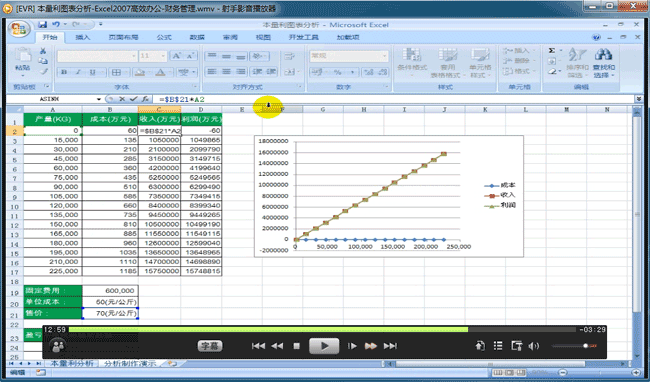This screenshot has width=650, height=382.
Task: Open the player's playlist icon
Action: tap(498, 346)
